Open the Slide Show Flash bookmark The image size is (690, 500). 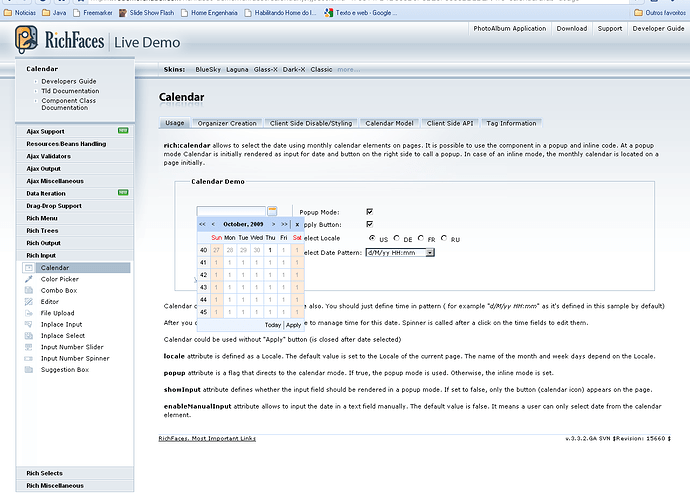pyautogui.click(x=147, y=13)
